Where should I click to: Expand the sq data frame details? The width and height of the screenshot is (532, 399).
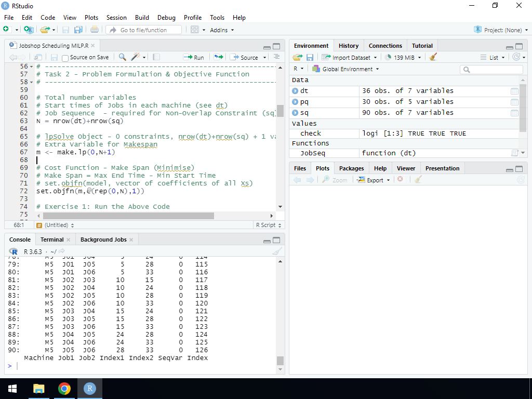click(x=295, y=113)
